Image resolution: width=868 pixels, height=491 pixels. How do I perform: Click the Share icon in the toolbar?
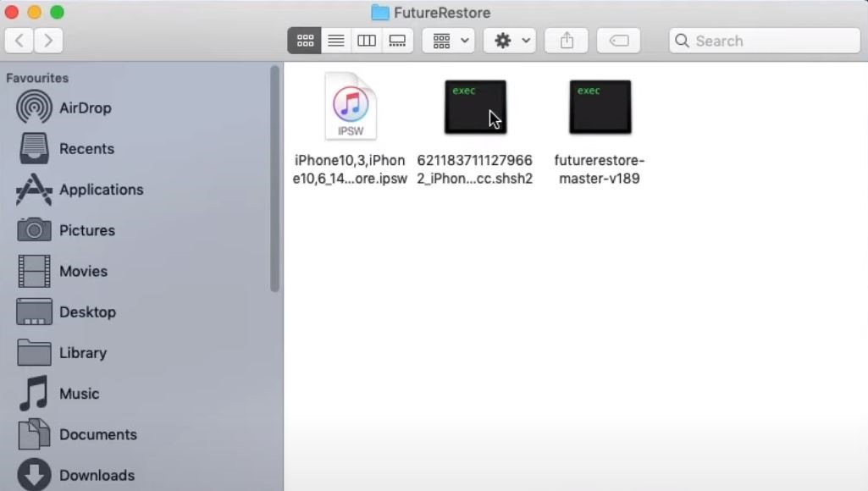click(566, 40)
